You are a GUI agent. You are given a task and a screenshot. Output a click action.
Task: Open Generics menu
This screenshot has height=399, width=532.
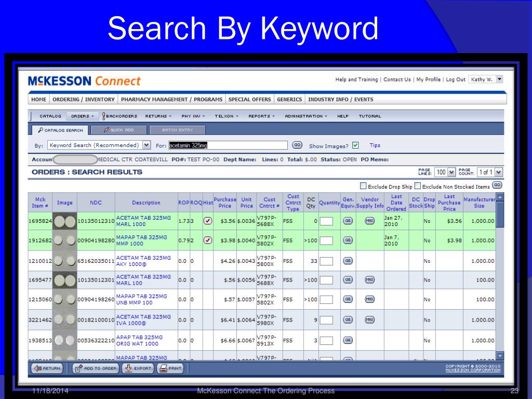click(289, 99)
